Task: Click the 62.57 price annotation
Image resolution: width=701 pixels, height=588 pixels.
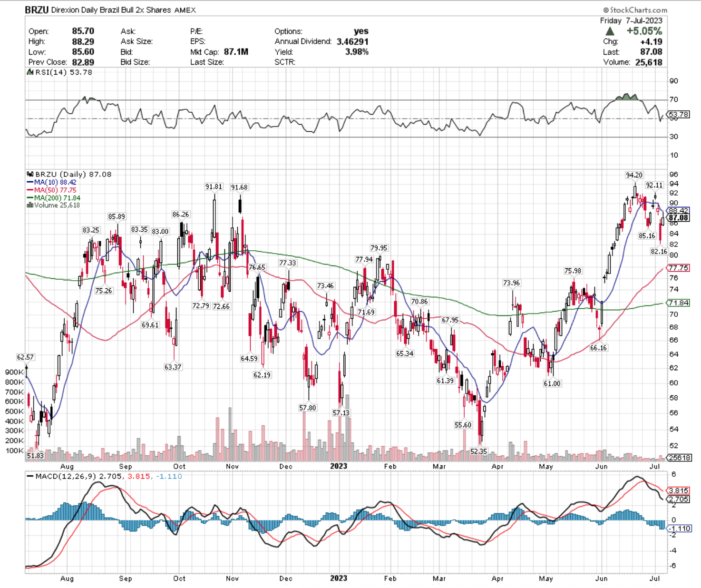Action: [25, 357]
